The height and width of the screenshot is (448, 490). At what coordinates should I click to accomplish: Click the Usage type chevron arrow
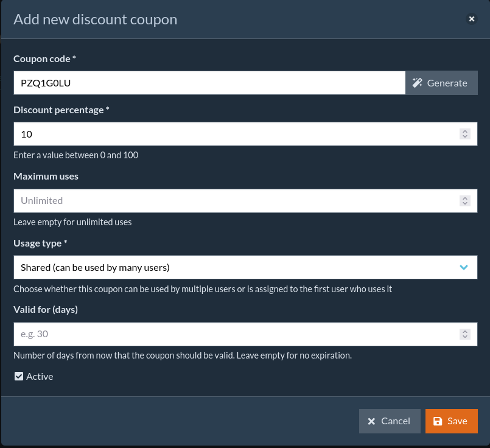[464, 267]
